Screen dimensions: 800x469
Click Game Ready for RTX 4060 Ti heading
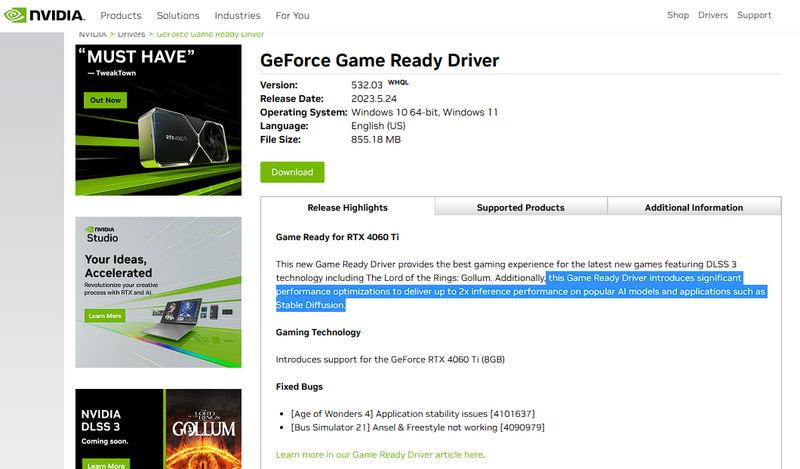337,237
